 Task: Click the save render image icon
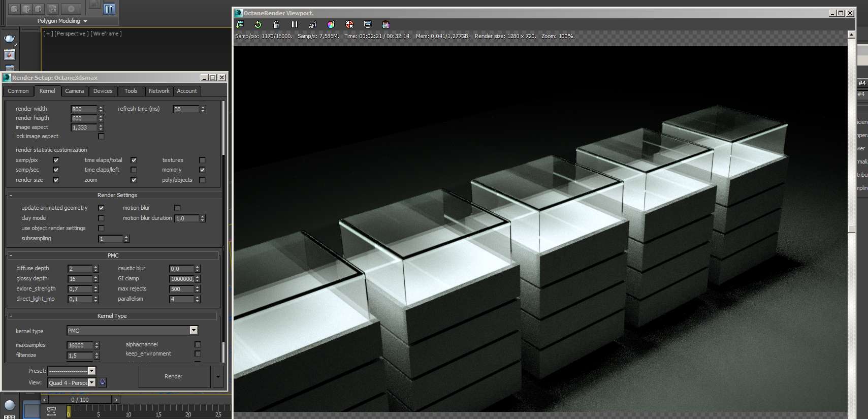point(240,24)
